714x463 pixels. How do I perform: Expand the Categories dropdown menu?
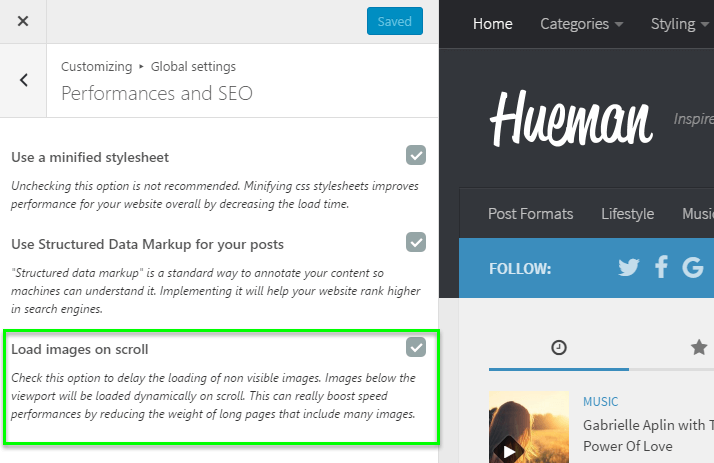581,24
